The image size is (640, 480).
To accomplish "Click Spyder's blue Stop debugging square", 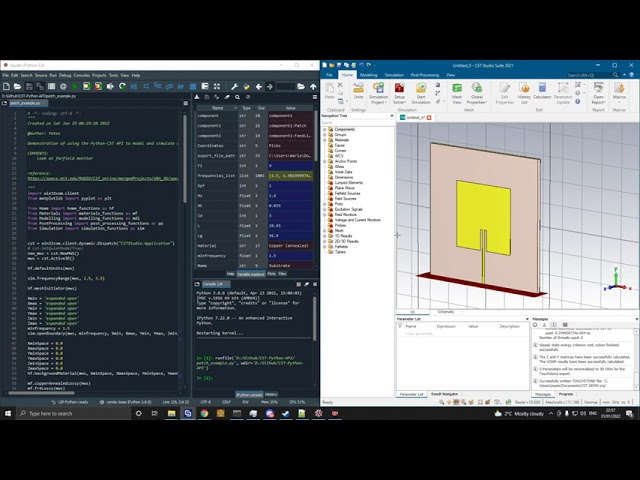I will (x=193, y=87).
